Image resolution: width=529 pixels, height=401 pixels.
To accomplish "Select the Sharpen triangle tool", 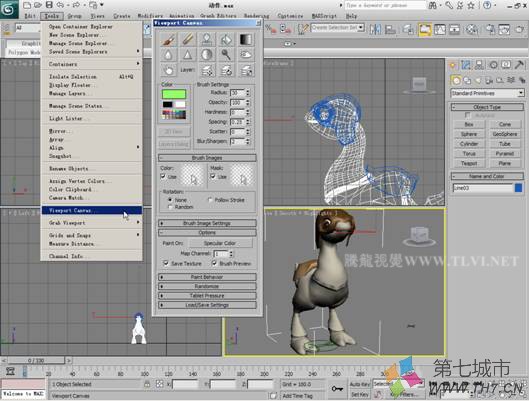I will coord(188,55).
